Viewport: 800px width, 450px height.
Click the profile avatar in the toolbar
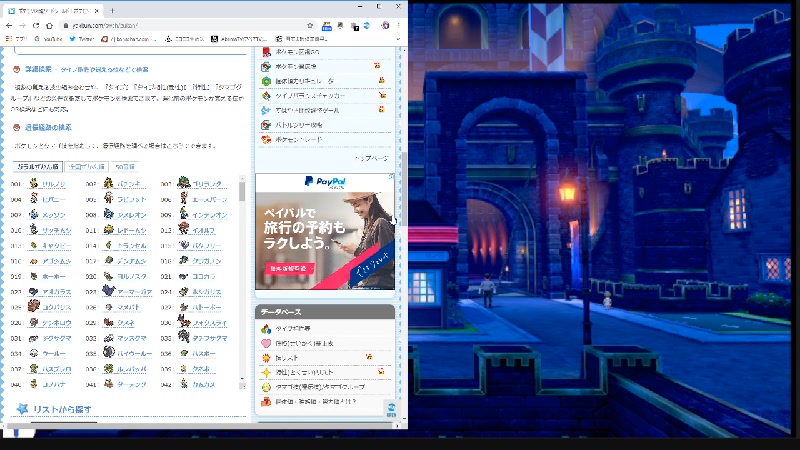tap(385, 25)
